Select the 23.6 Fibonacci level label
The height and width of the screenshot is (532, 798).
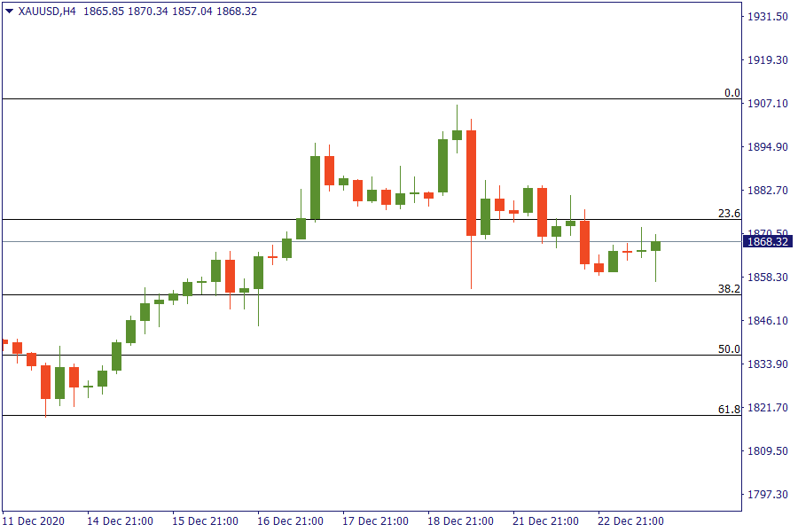[x=728, y=214]
